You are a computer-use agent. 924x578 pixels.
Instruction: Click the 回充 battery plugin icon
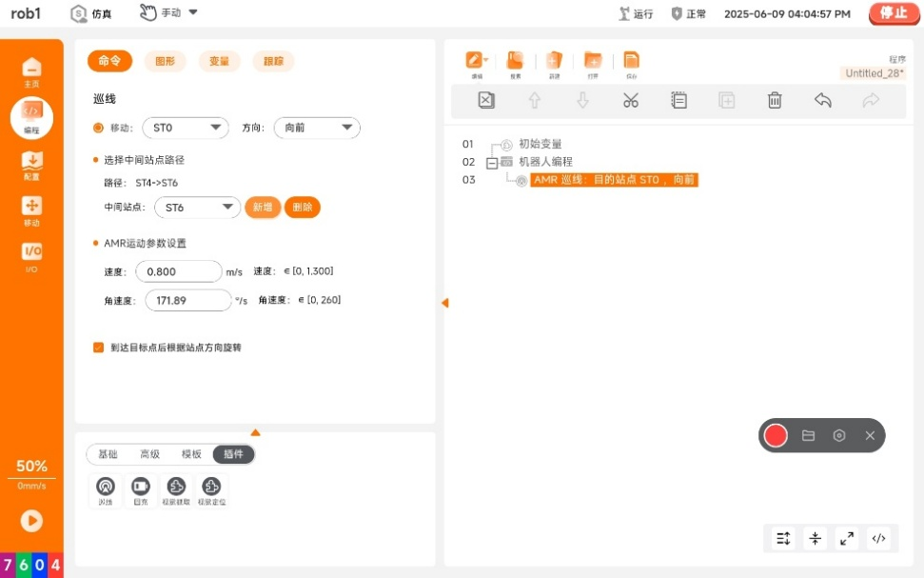(x=141, y=487)
